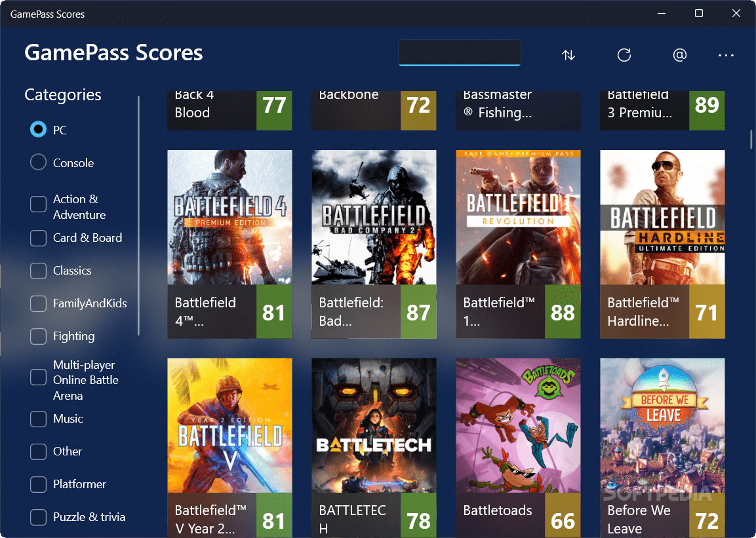Click the Back 4 Blood title
The image size is (756, 538).
pyautogui.click(x=194, y=104)
